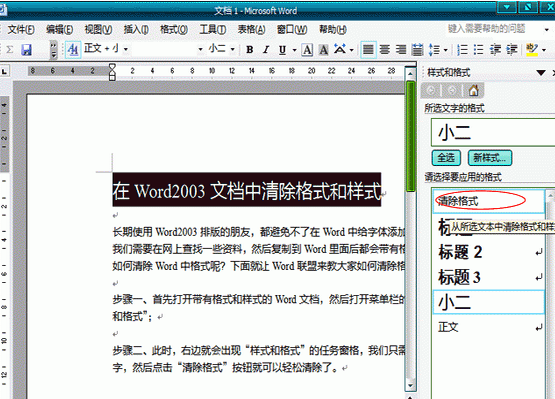This screenshot has width=555, height=399.
Task: Toggle underline formatting
Action: point(282,50)
